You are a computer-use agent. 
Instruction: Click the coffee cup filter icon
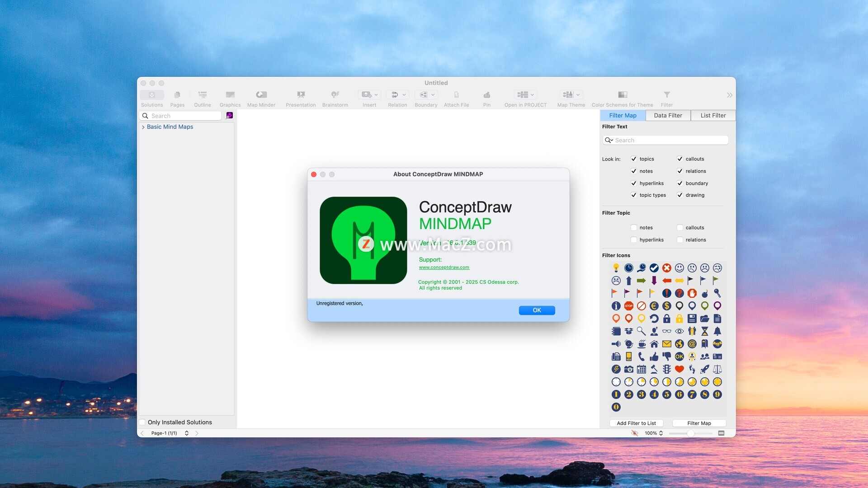(x=641, y=344)
